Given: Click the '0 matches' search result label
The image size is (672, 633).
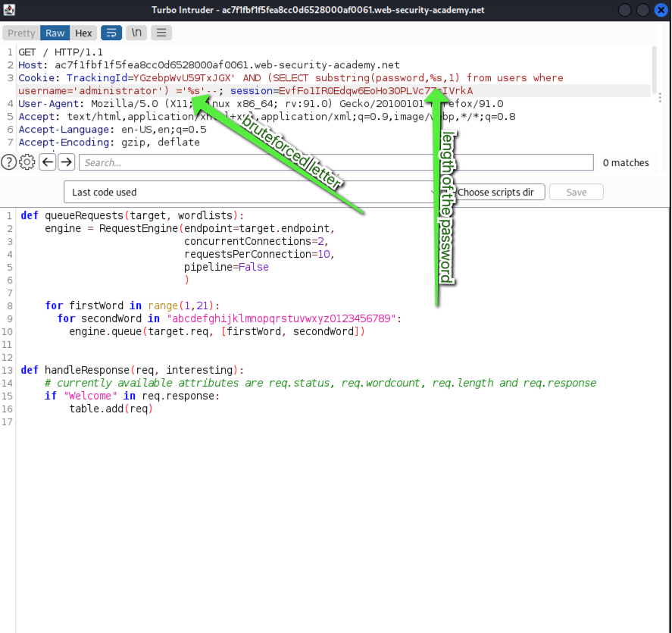Looking at the screenshot, I should [626, 162].
